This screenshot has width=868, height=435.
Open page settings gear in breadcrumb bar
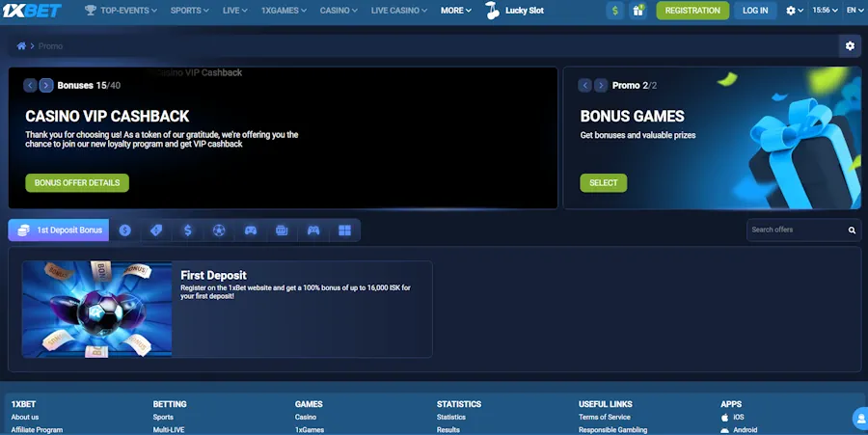click(x=850, y=46)
